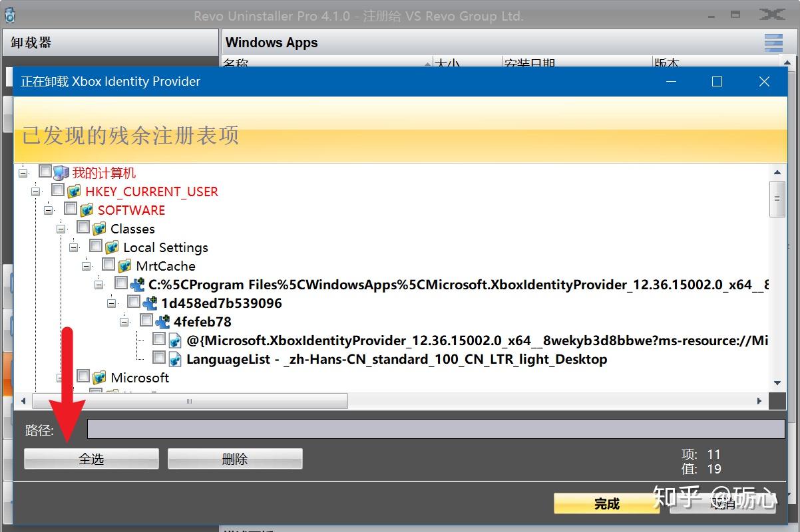800x532 pixels.
Task: Click the vertical scrollbar thumb of the tree
Action: coord(777,198)
